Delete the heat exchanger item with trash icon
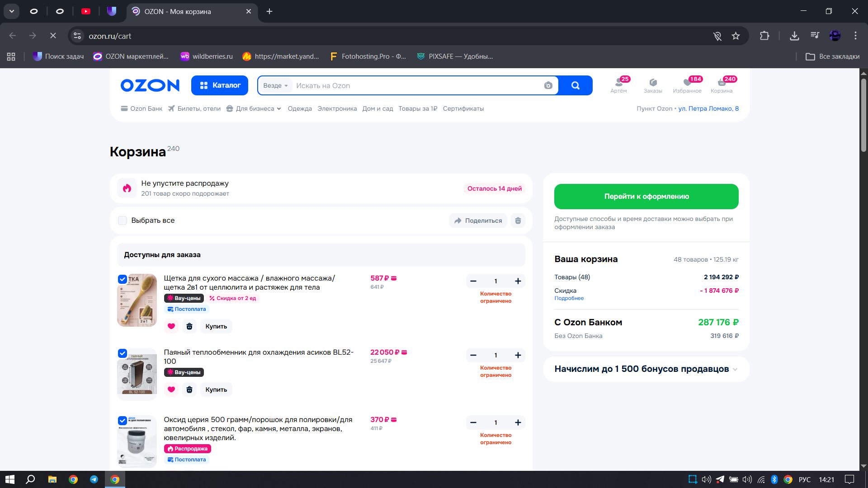Screen dimensions: 868x488 (x=189, y=389)
